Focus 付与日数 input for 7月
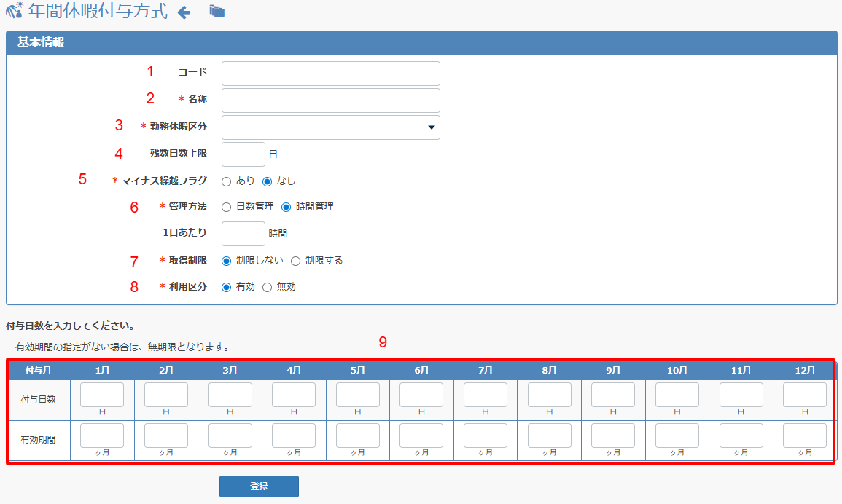 (486, 395)
